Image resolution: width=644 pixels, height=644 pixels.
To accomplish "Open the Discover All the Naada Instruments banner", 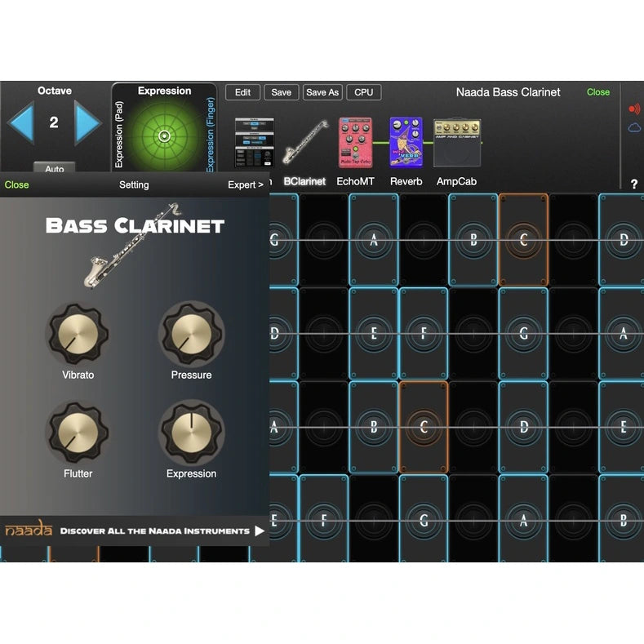I will coord(135,531).
